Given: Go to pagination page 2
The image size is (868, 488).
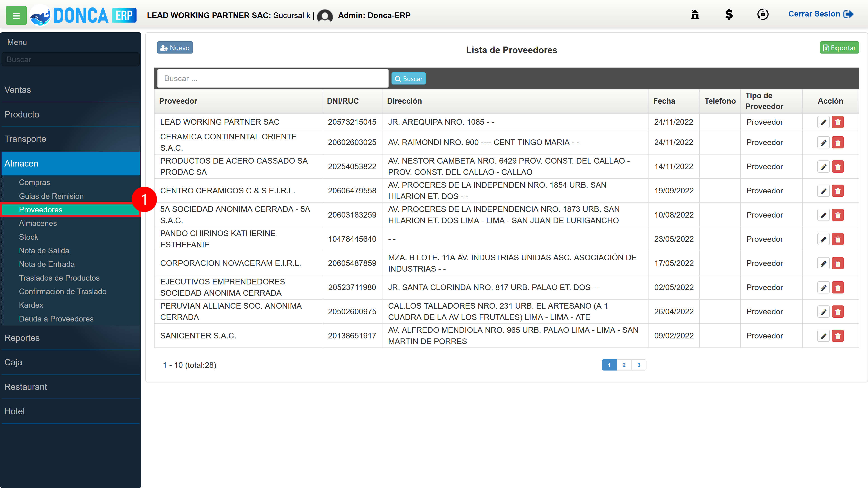Looking at the screenshot, I should tap(624, 365).
